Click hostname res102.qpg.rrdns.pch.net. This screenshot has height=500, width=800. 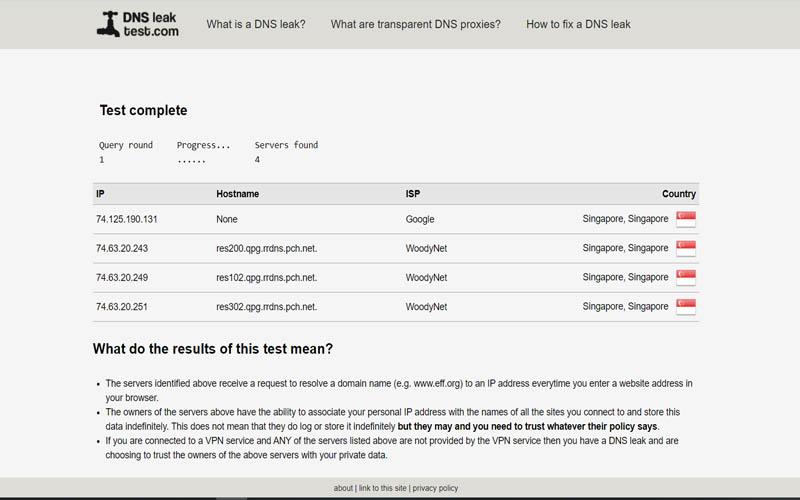(x=267, y=277)
